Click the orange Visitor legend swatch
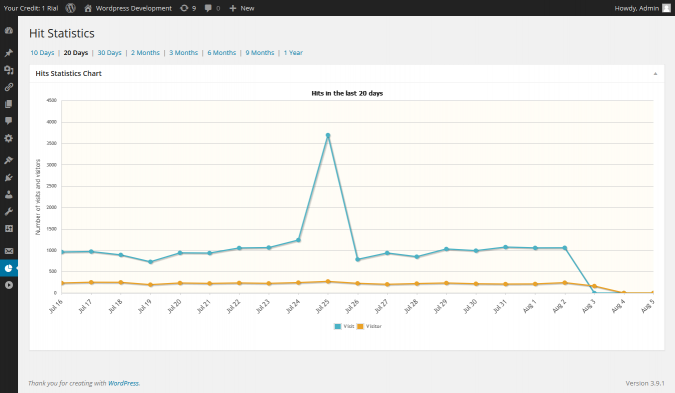 coord(360,326)
